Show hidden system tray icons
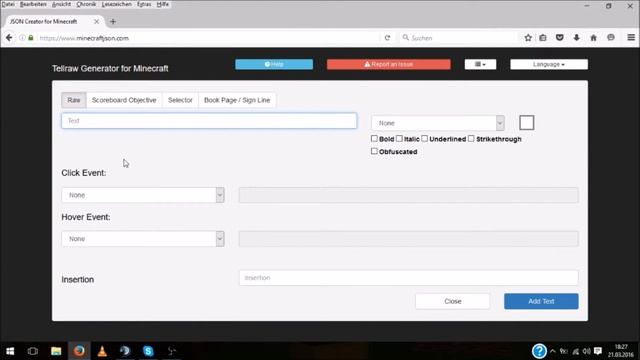Image resolution: width=640 pixels, height=360 pixels. 553,351
